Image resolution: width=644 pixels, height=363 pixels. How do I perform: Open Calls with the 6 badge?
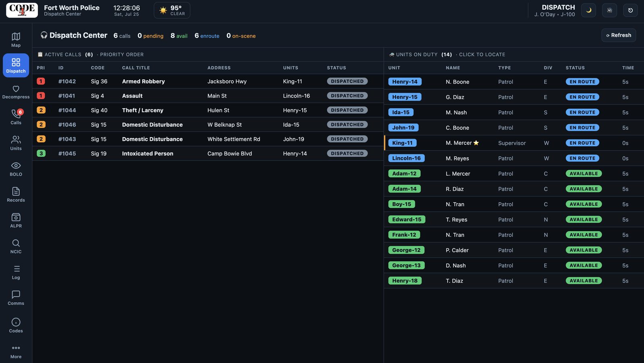[16, 117]
